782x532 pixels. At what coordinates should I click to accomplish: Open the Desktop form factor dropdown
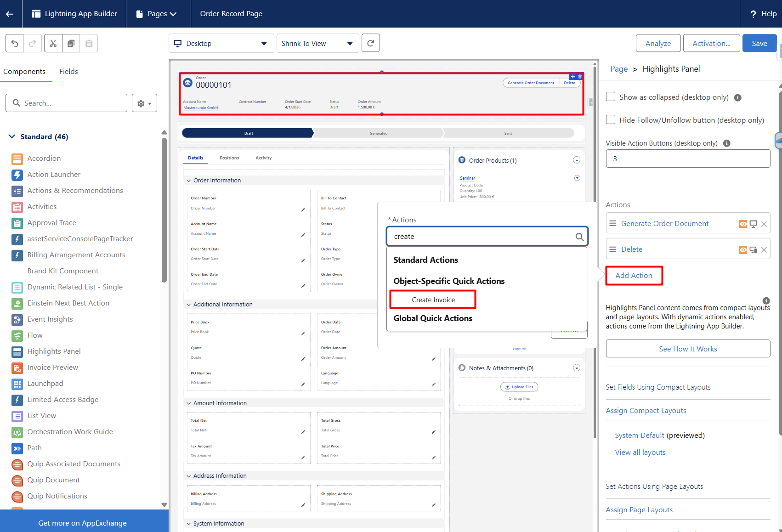coord(221,43)
